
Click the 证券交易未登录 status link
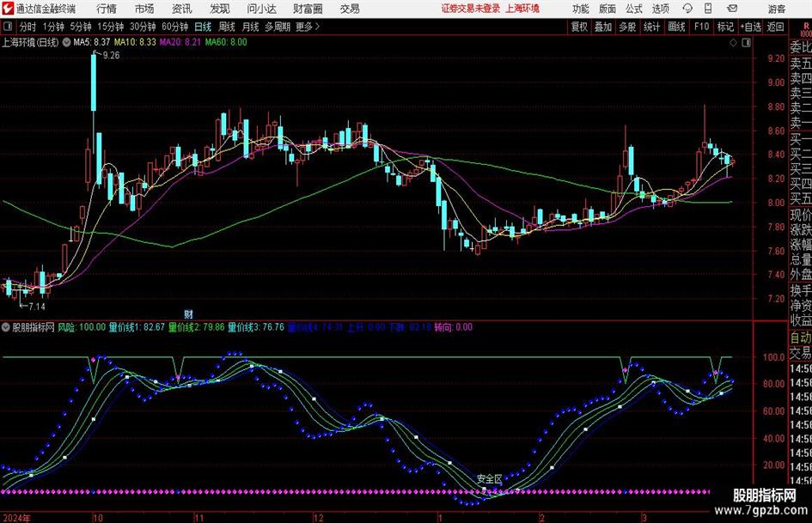tap(471, 9)
